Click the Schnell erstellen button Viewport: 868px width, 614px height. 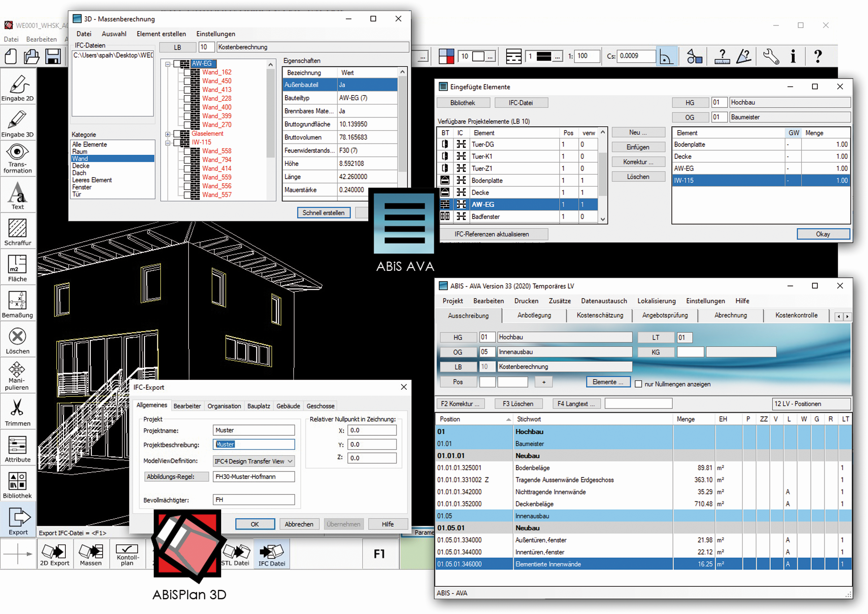pyautogui.click(x=323, y=213)
